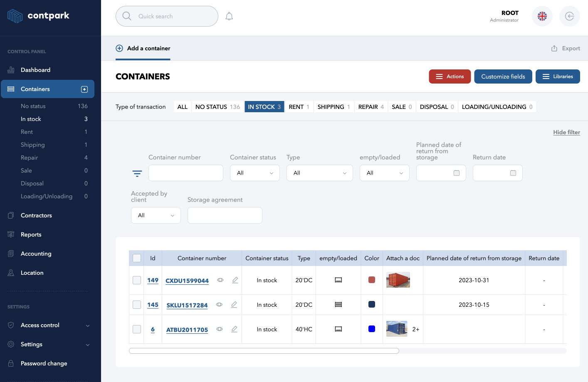The image size is (588, 382).
Task: Open container 149 via its Id link
Action: pos(153,280)
